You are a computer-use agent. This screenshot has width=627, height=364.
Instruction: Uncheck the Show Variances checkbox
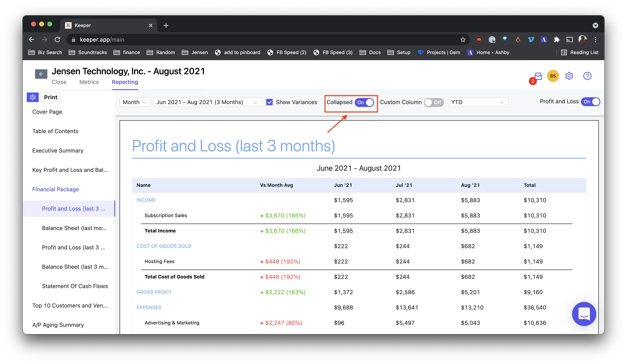click(x=269, y=102)
